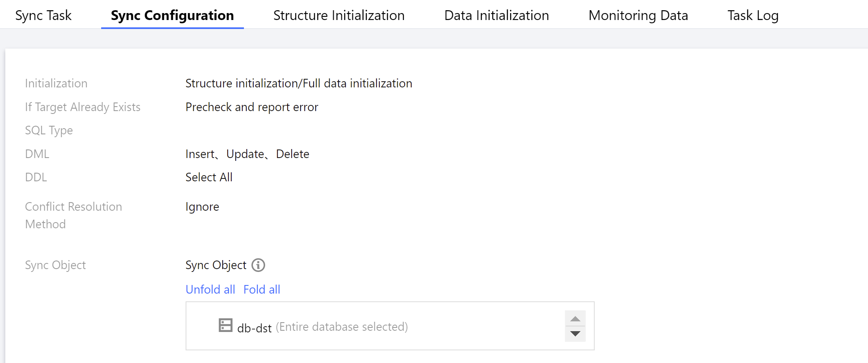
Task: Click the DML "Insert, Update, Delete" value
Action: (x=247, y=154)
